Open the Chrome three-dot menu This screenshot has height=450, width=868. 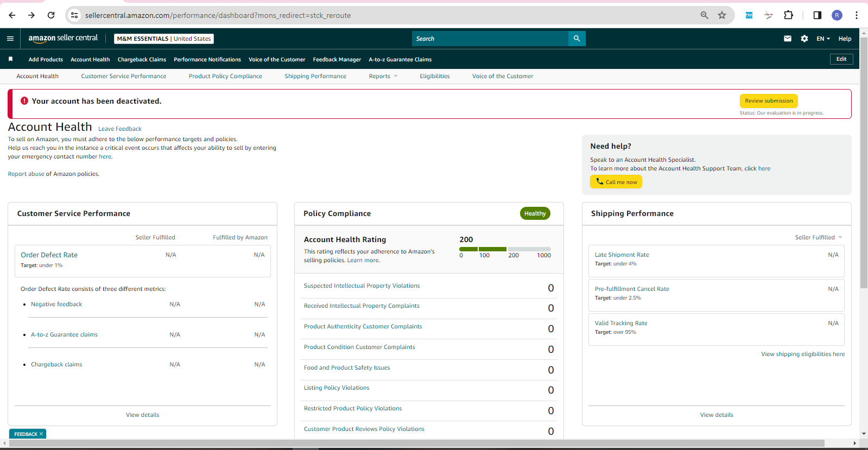tap(857, 15)
